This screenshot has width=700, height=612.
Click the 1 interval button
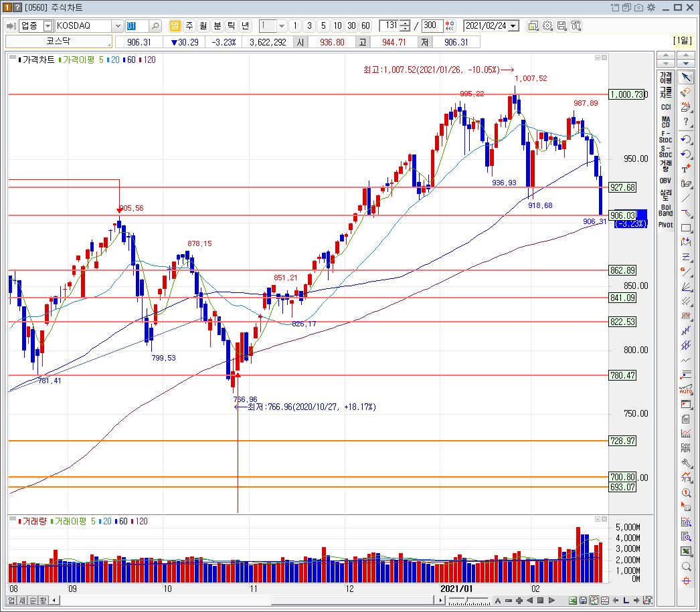pos(294,26)
